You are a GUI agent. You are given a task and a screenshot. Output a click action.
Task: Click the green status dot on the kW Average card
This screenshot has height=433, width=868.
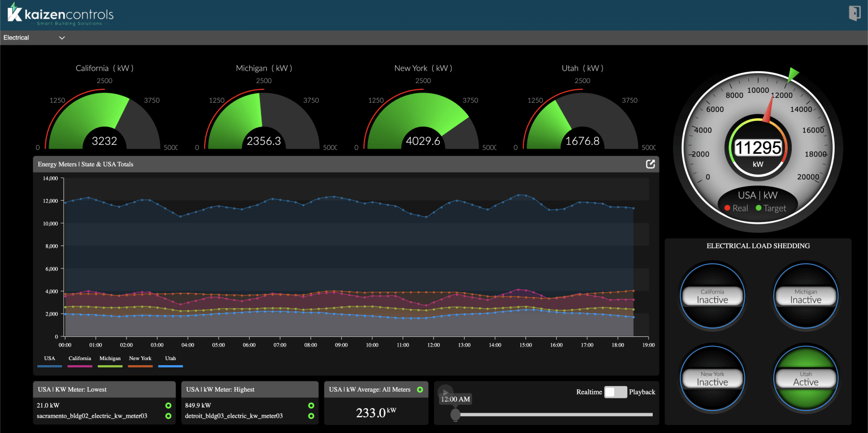[x=419, y=389]
